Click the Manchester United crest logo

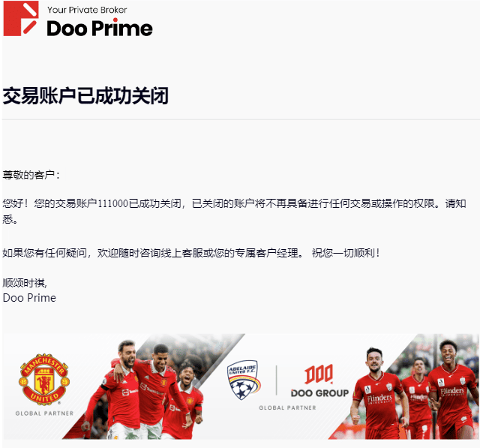point(44,380)
